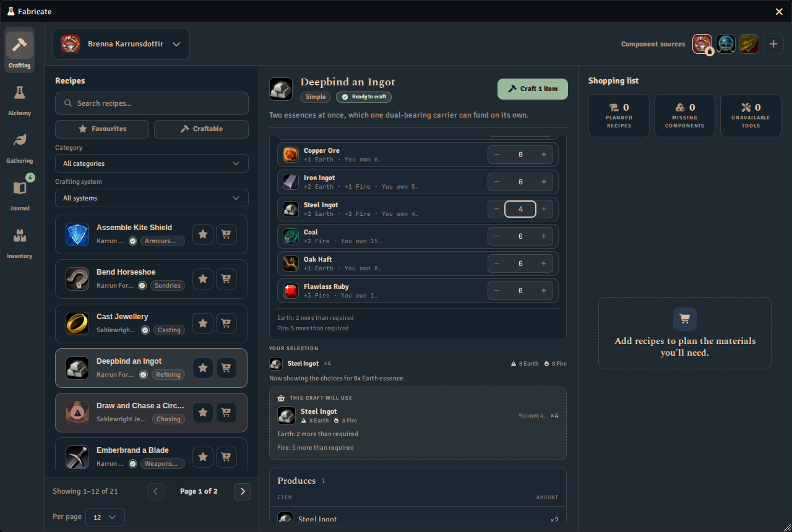Select the locked first component source avatar
The height and width of the screenshot is (532, 792).
click(702, 44)
